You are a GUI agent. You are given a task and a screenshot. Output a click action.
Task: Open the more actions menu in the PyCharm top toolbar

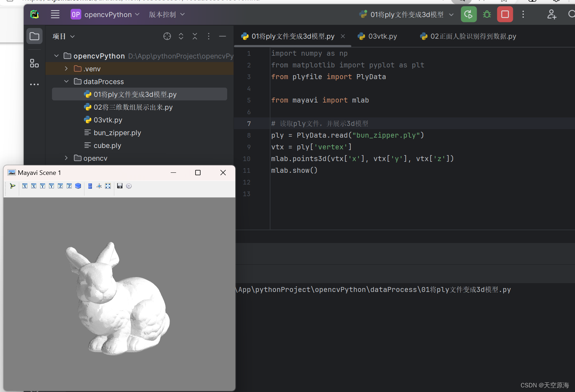523,15
